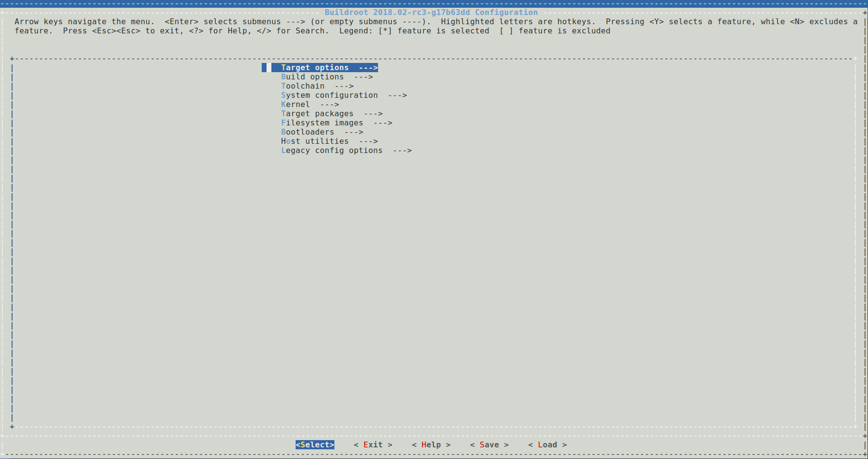
Task: Open the System configuration submenu
Action: pyautogui.click(x=344, y=95)
